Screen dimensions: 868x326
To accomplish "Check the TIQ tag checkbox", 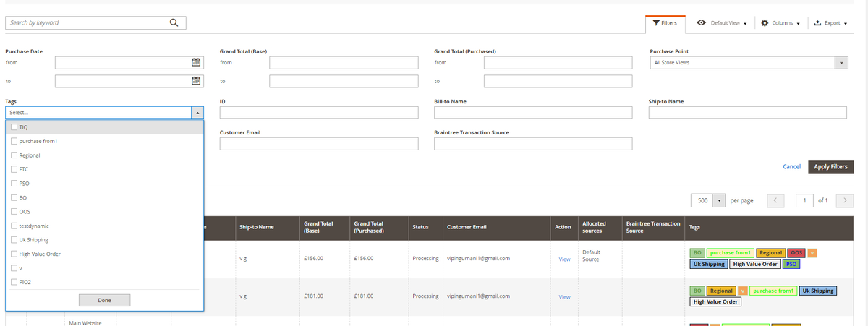I will tap(14, 127).
